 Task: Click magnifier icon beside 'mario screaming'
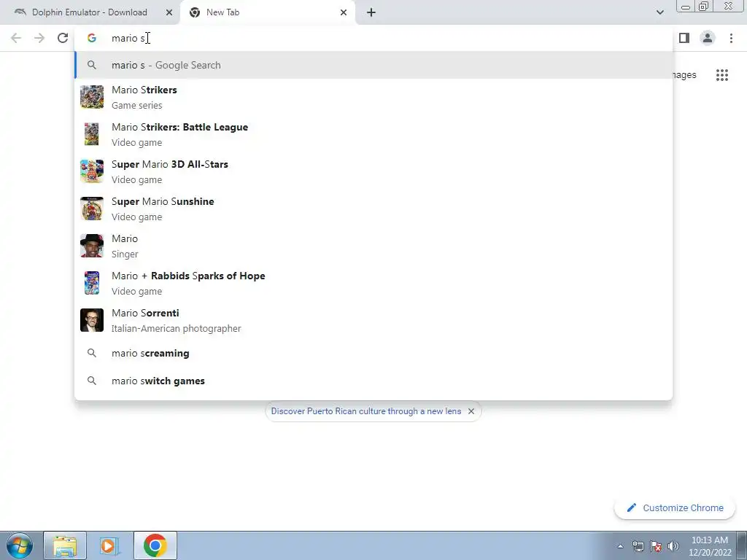(92, 353)
